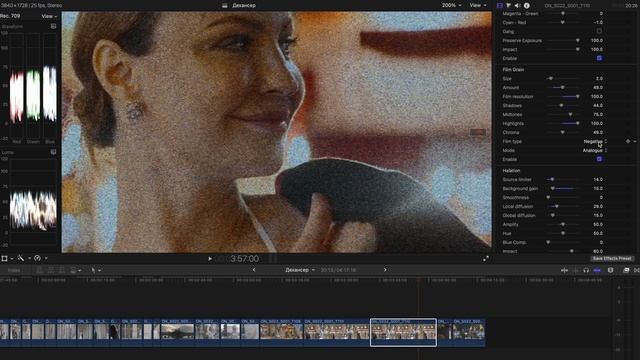Viewport: 640px width, 360px height.
Task: Click the connect clip icon in timeline toolbar
Action: tap(40, 270)
